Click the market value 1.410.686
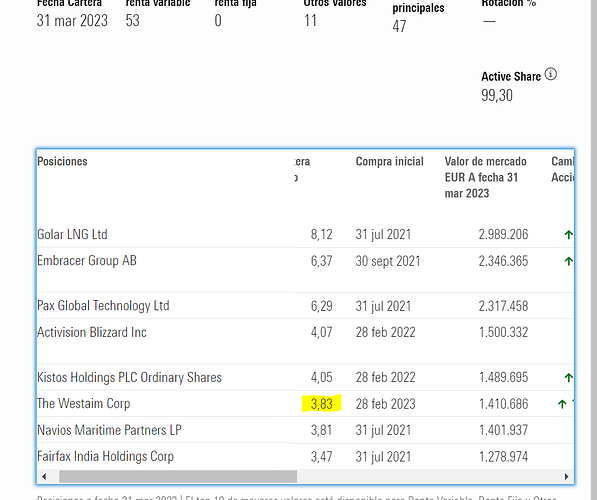This screenshot has height=500, width=597. pos(503,404)
